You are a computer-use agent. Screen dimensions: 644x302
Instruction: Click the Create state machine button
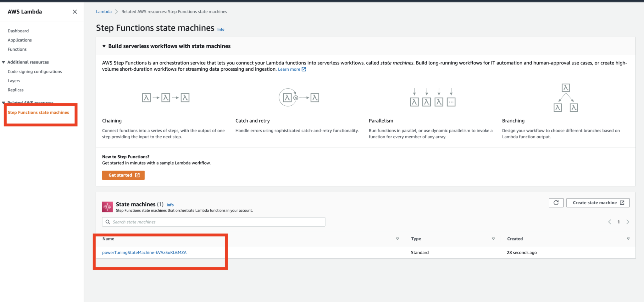[597, 203]
